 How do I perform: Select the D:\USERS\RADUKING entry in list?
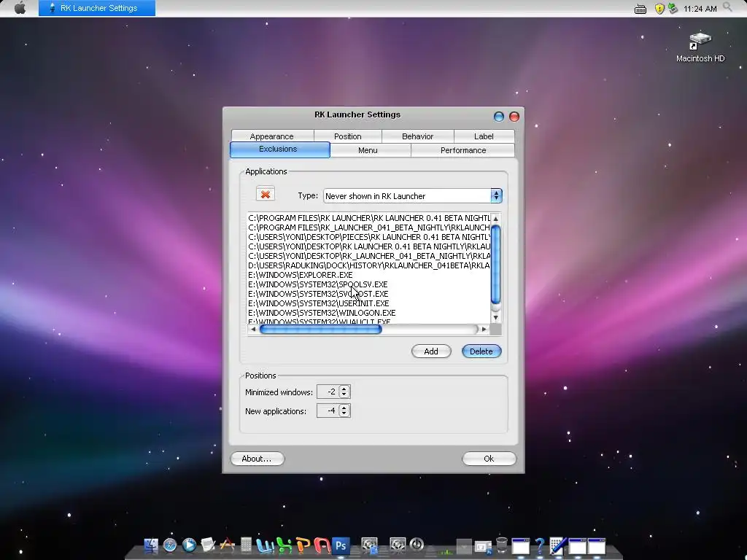pos(368,265)
